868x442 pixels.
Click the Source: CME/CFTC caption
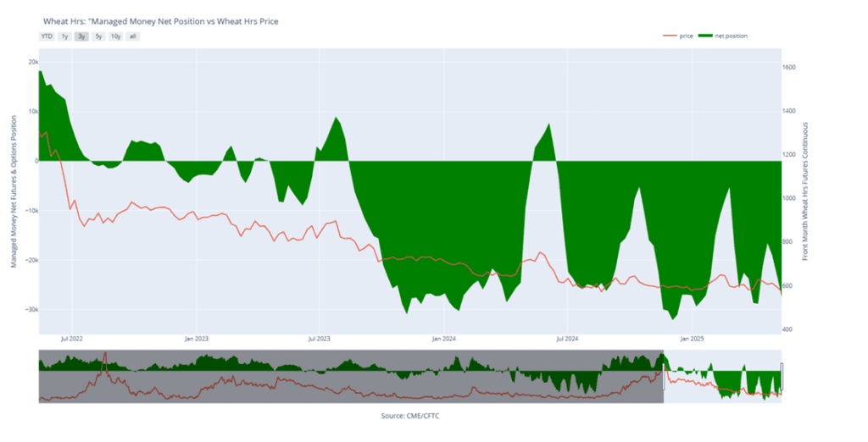409,416
